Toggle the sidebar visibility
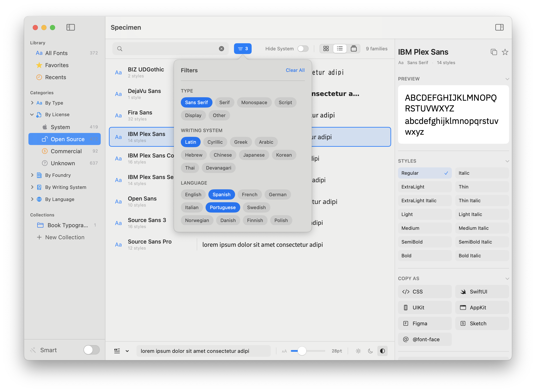 pyautogui.click(x=71, y=27)
